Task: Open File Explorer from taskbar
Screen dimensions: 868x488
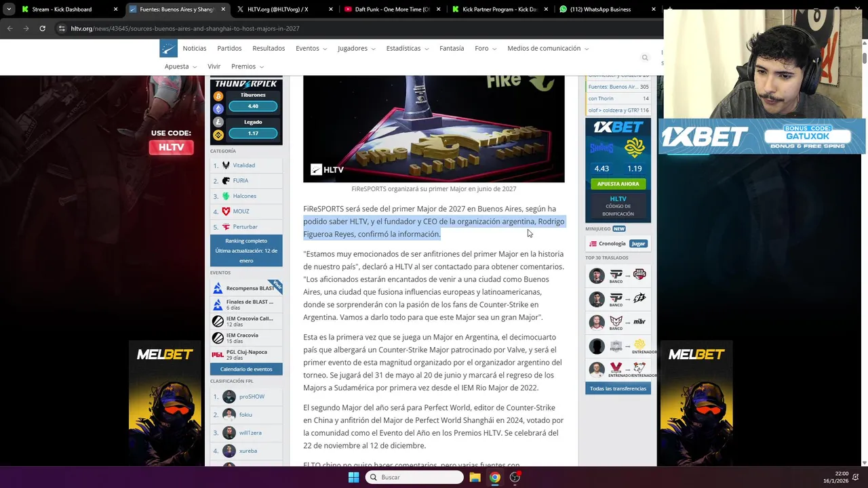Action: [x=475, y=477]
